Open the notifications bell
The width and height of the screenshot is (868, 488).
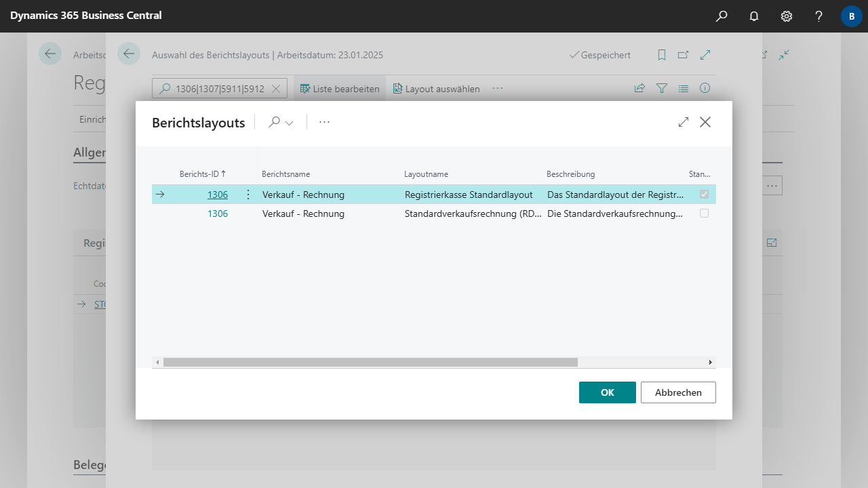pos(754,16)
